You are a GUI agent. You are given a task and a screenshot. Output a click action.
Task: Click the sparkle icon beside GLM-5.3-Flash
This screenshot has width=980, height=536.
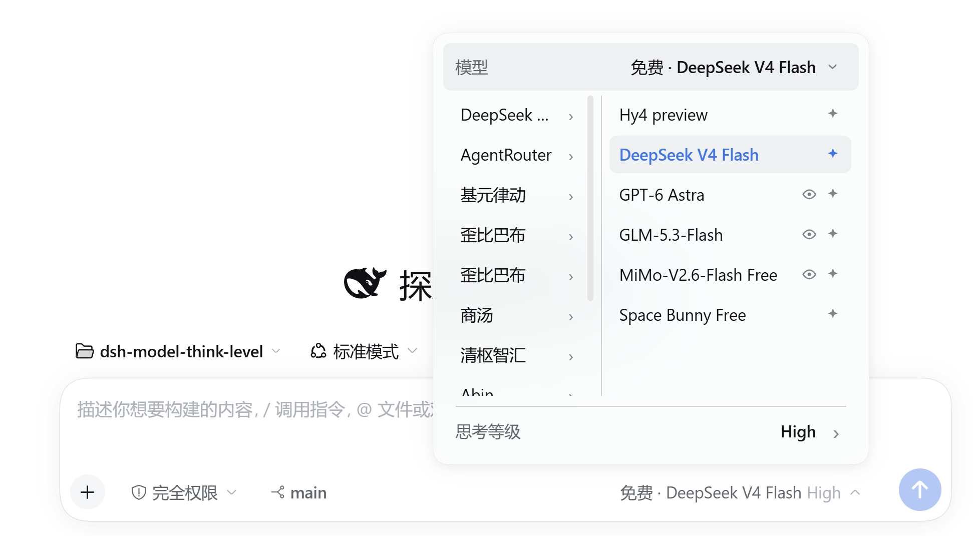pos(832,234)
